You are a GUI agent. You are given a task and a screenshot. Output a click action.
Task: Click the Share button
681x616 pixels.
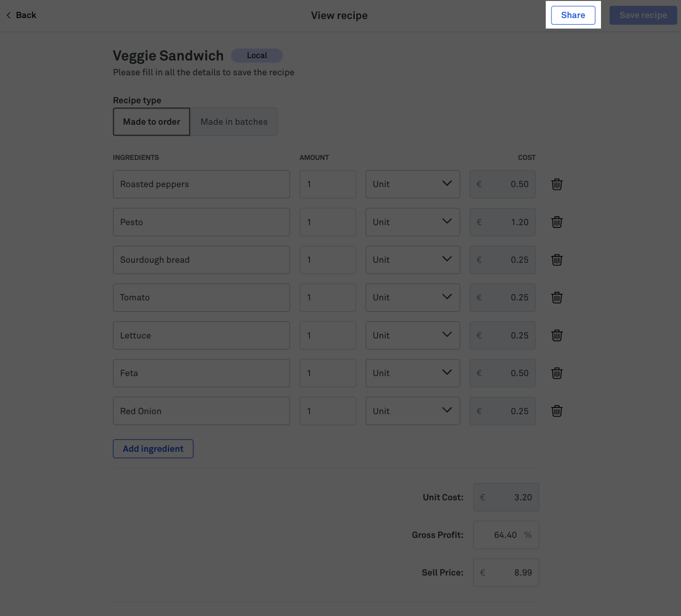click(573, 15)
